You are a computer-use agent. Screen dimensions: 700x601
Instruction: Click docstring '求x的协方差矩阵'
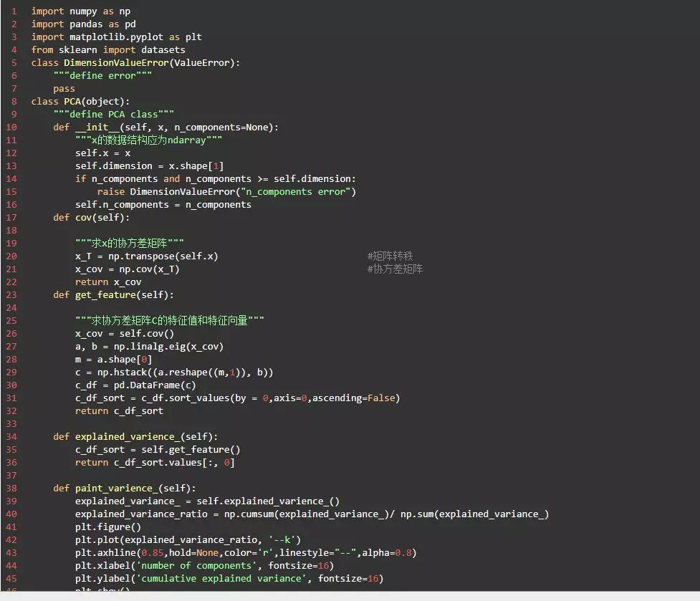(x=130, y=244)
